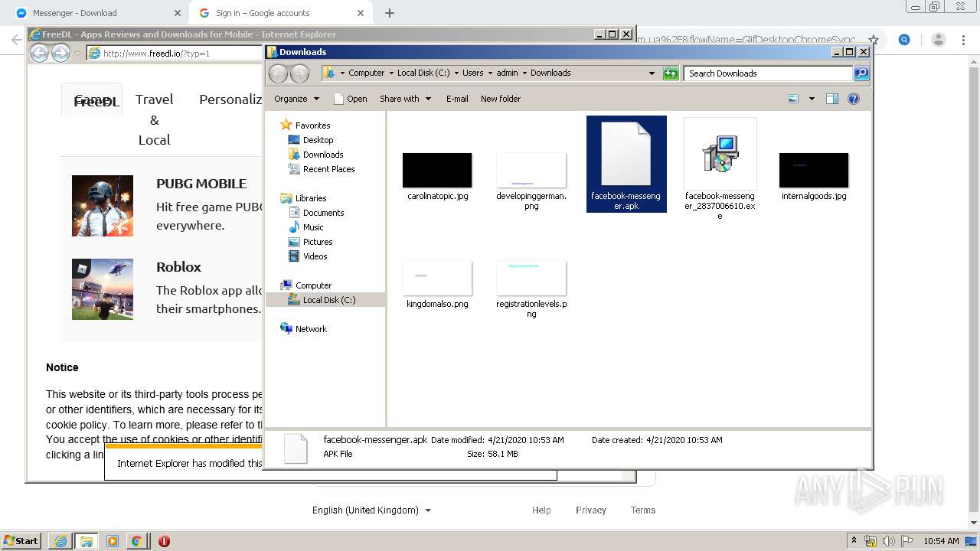Open the Organize dropdown menu
Screen dimensions: 980x551
(296, 99)
